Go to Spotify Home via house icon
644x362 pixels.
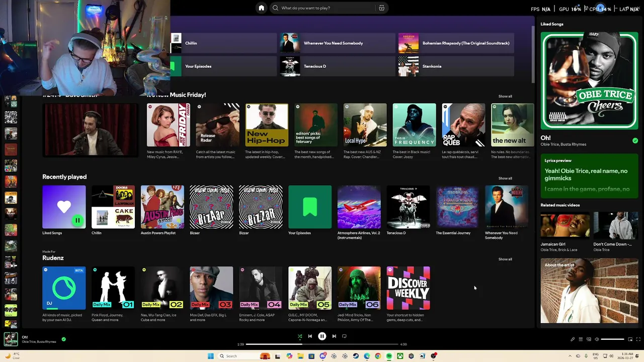[x=261, y=8]
